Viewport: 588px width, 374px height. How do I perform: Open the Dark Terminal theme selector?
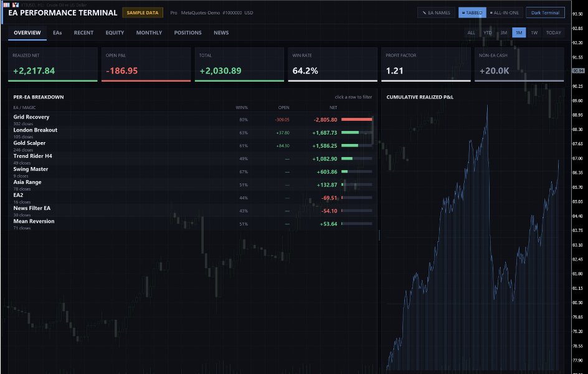tap(545, 12)
